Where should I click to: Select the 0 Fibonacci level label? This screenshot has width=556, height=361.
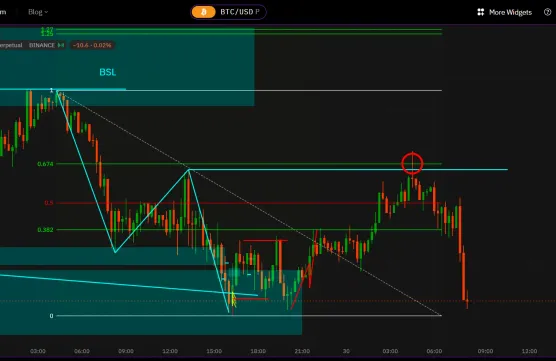[51, 316]
